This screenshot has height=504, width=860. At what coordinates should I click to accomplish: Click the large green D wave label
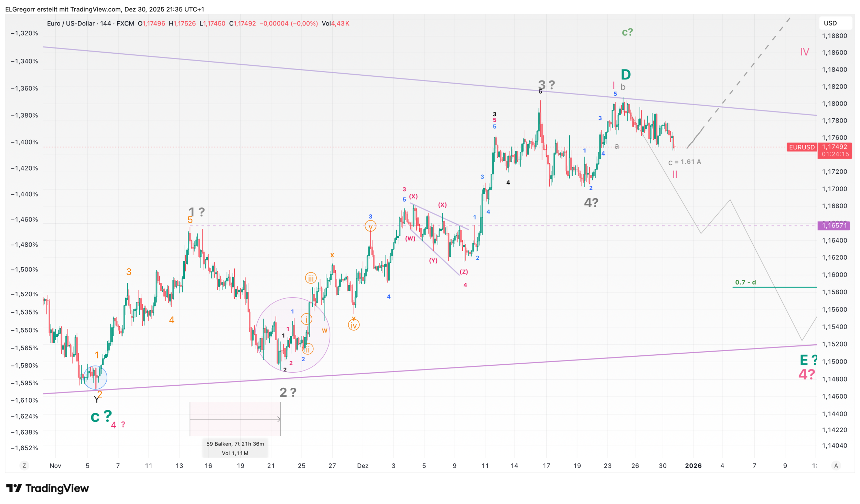[x=625, y=74]
